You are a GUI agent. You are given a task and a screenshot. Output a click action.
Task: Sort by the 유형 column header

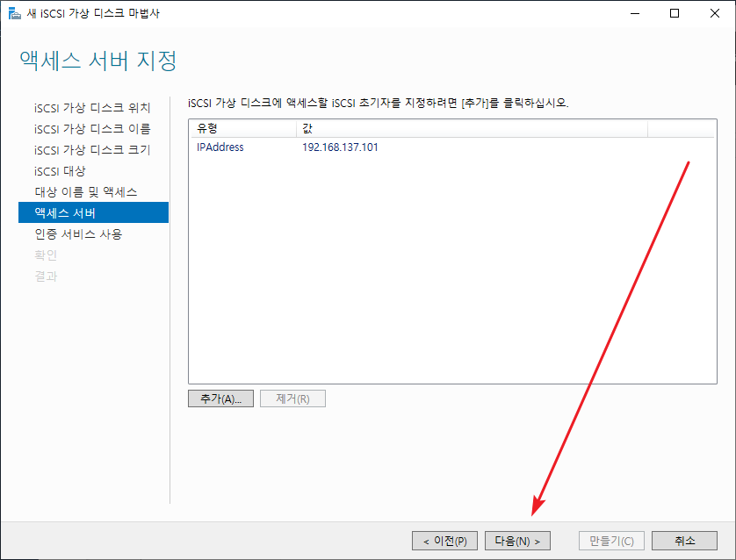pos(243,128)
